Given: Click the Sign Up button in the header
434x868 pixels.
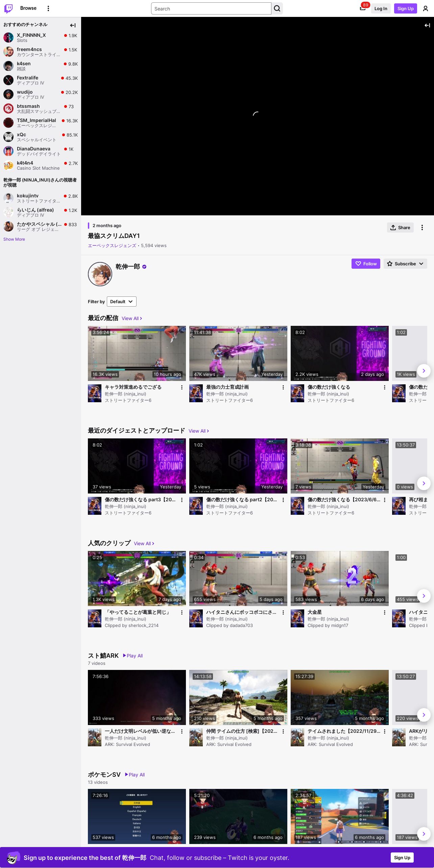Looking at the screenshot, I should pyautogui.click(x=405, y=8).
